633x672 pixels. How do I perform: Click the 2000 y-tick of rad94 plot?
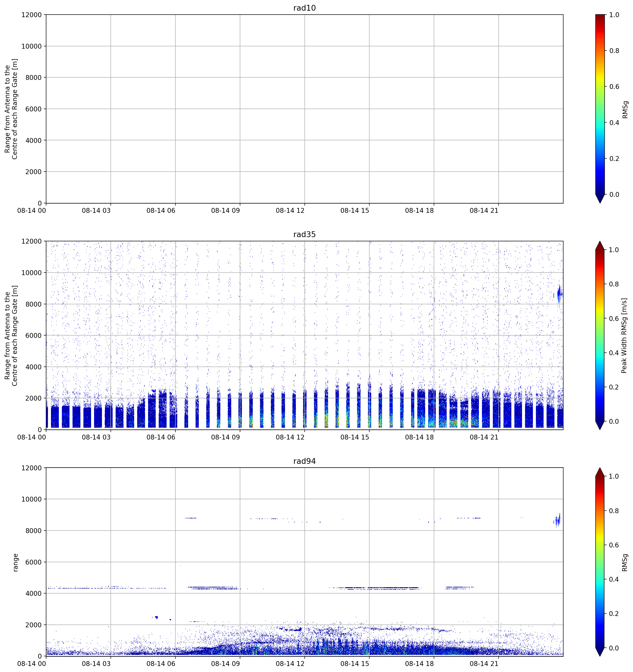point(33,625)
